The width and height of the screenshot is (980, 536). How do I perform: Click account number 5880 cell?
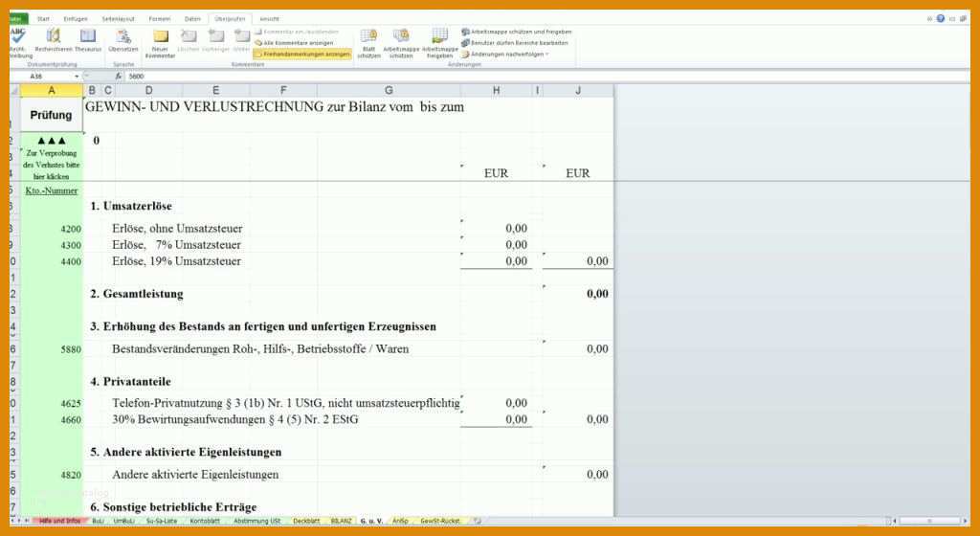52,349
